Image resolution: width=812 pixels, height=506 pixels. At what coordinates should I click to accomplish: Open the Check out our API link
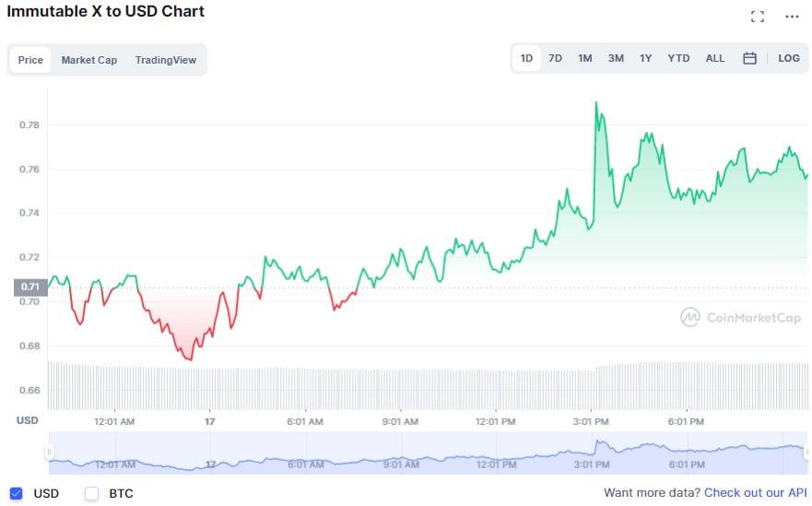pos(755,493)
